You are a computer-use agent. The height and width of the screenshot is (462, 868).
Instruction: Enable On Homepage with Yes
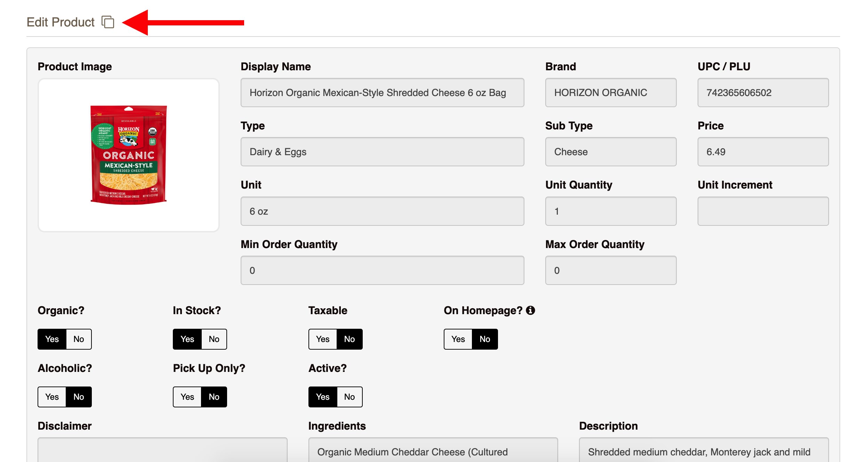[458, 339]
